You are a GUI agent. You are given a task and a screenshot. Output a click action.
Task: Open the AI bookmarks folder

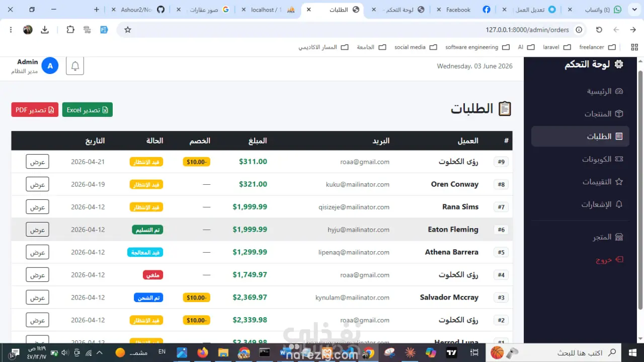[526, 47]
